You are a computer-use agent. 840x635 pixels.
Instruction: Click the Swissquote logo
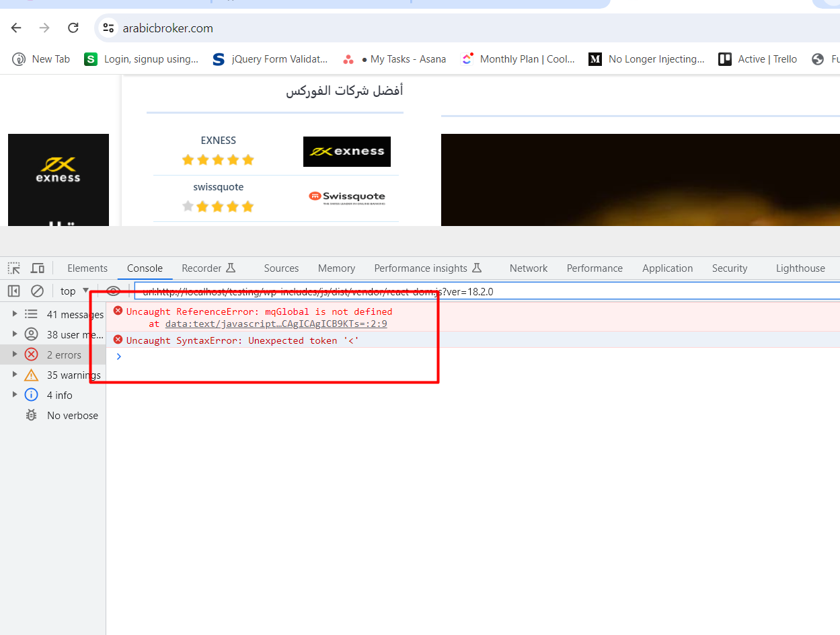pos(347,196)
